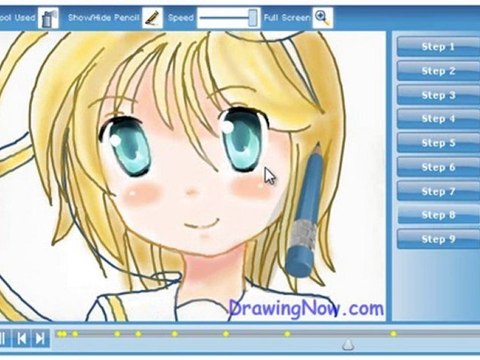Click the Step 7 button
Viewport: 480px width, 360px height.
point(438,191)
